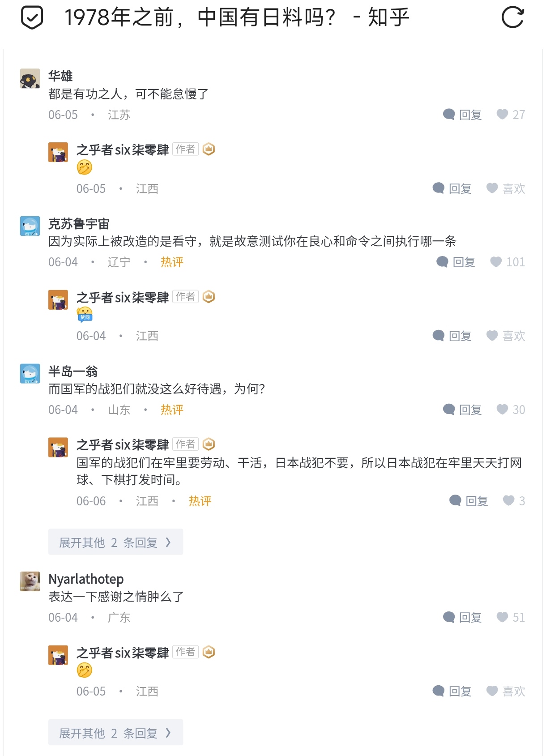Reply to Nyarlathotep's comment
This screenshot has width=546, height=756.
point(462,617)
